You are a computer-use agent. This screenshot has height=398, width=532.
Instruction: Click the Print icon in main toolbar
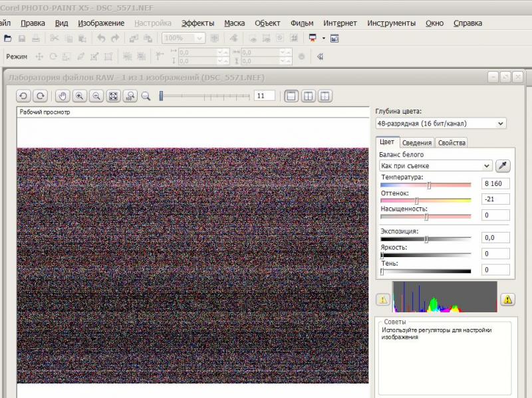coord(36,39)
